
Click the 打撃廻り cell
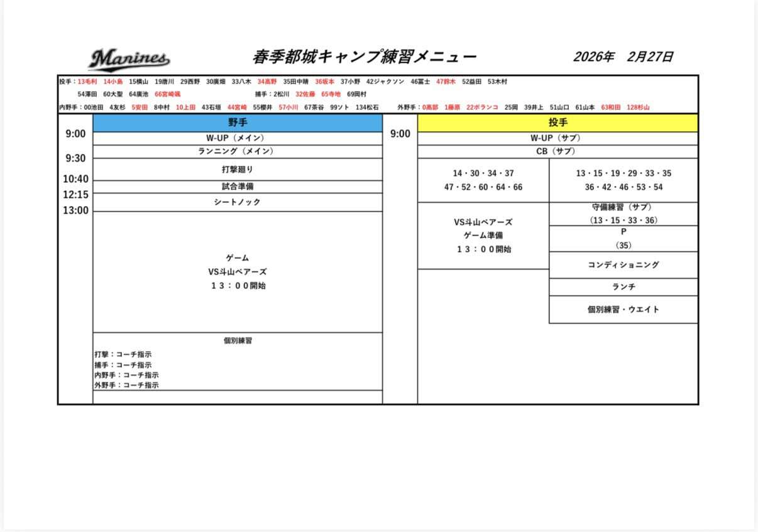(x=238, y=170)
